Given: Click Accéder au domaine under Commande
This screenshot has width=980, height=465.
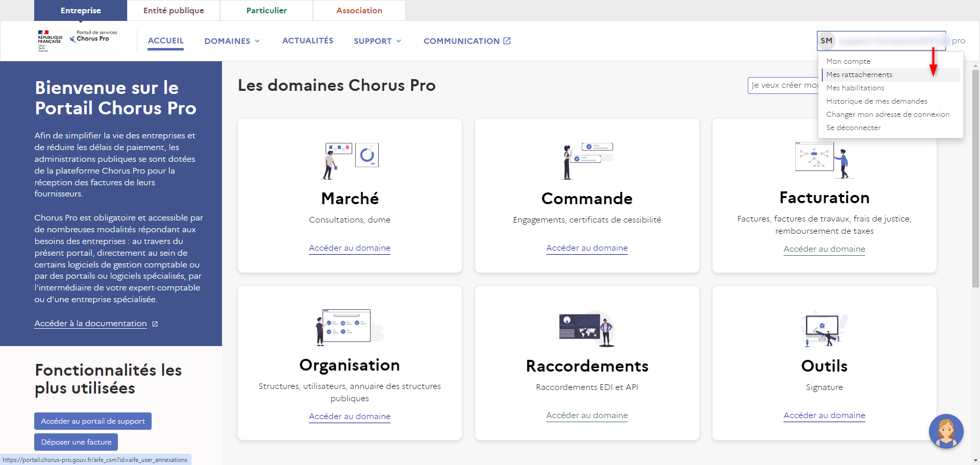Looking at the screenshot, I should point(587,248).
